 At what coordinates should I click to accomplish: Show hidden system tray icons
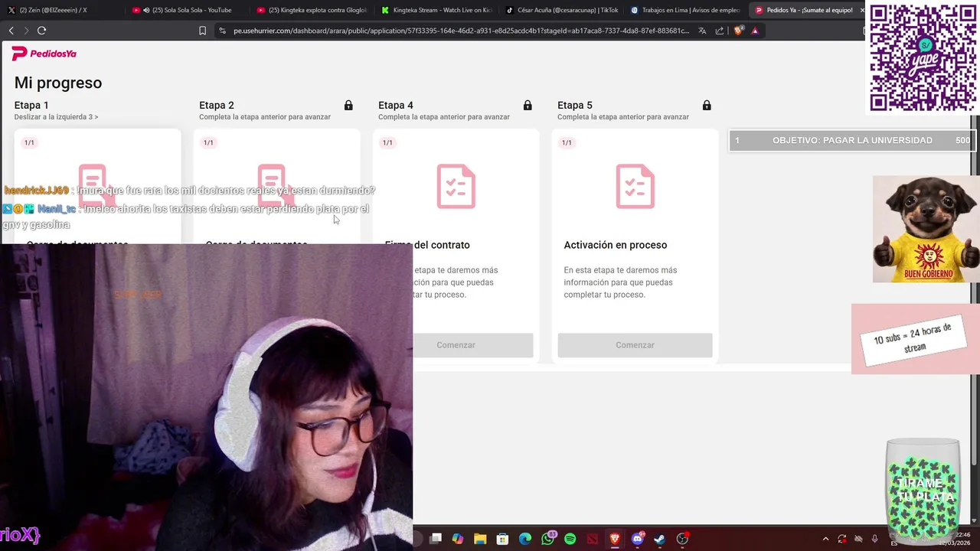pos(825,539)
